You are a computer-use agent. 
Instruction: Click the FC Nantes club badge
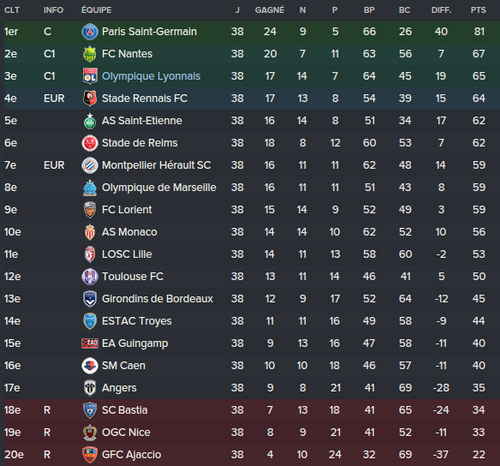[x=90, y=54]
